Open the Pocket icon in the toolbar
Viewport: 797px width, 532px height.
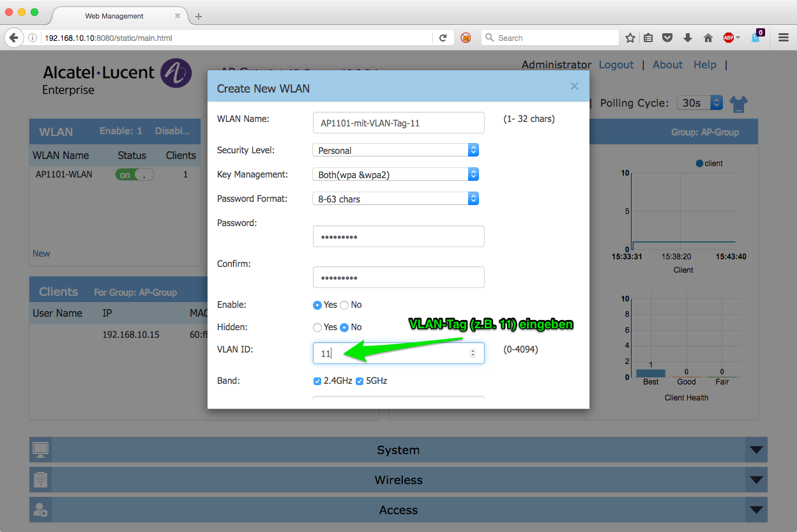667,38
